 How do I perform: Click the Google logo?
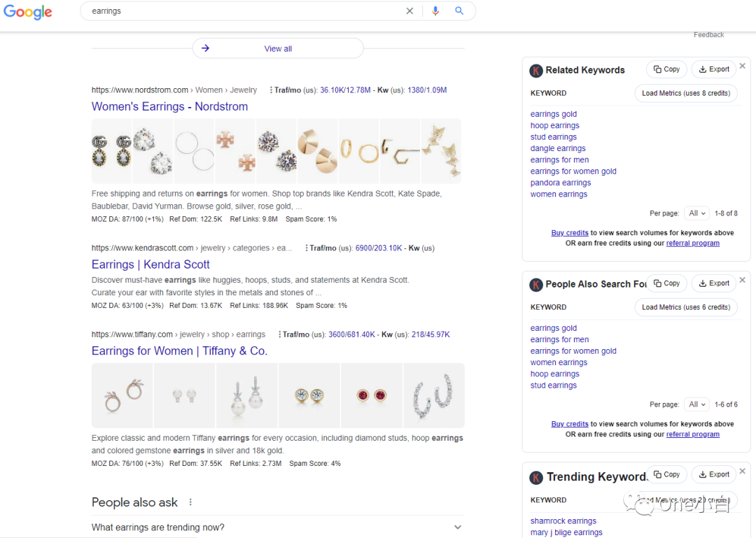pos(28,12)
